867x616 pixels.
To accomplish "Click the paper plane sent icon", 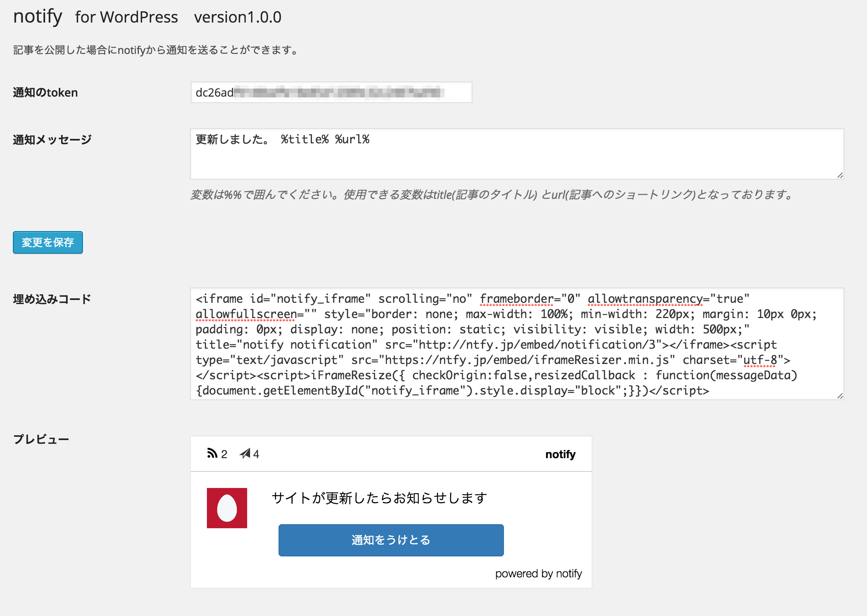I will tap(245, 453).
